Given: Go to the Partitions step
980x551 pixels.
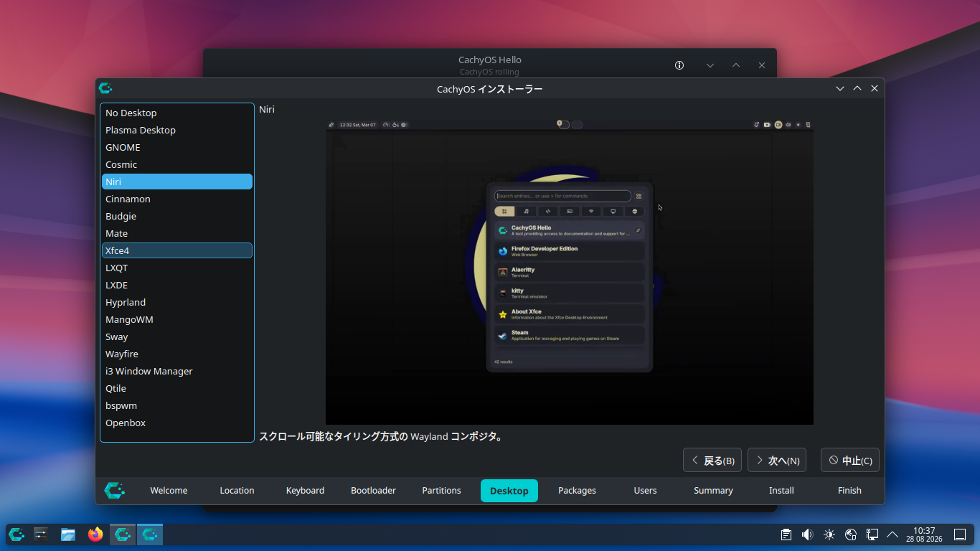Looking at the screenshot, I should click(x=441, y=491).
